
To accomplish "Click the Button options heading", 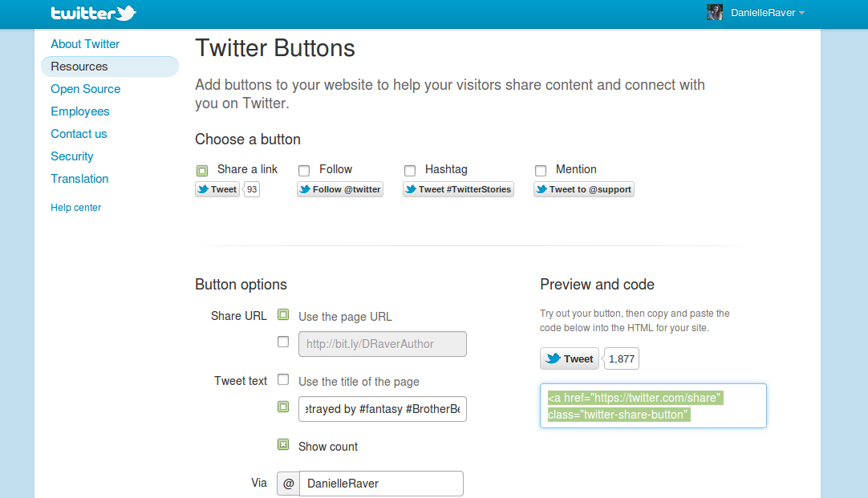I will click(x=241, y=285).
